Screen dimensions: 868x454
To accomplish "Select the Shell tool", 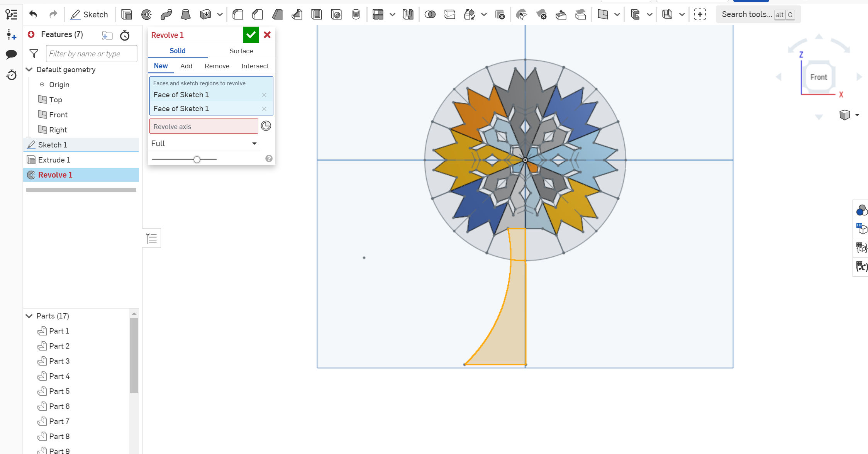I will (317, 14).
